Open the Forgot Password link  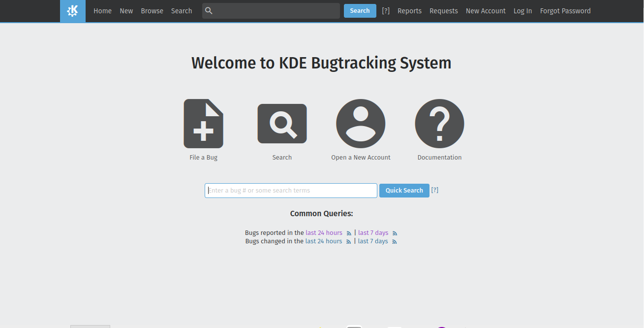[x=565, y=11]
